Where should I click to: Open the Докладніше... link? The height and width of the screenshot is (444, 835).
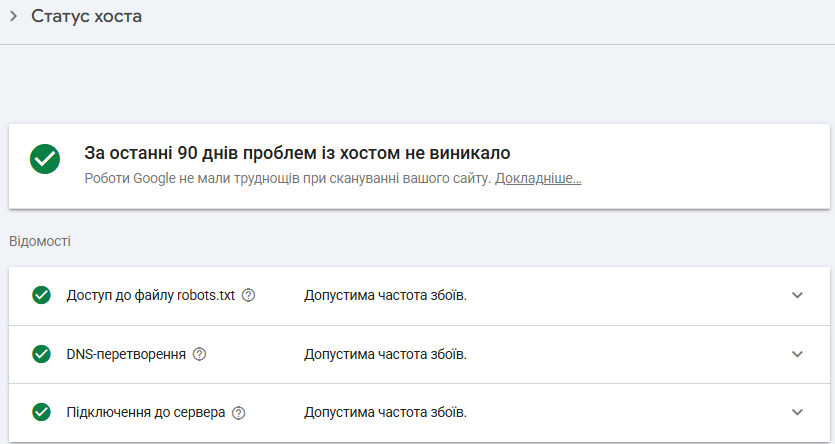coord(538,178)
